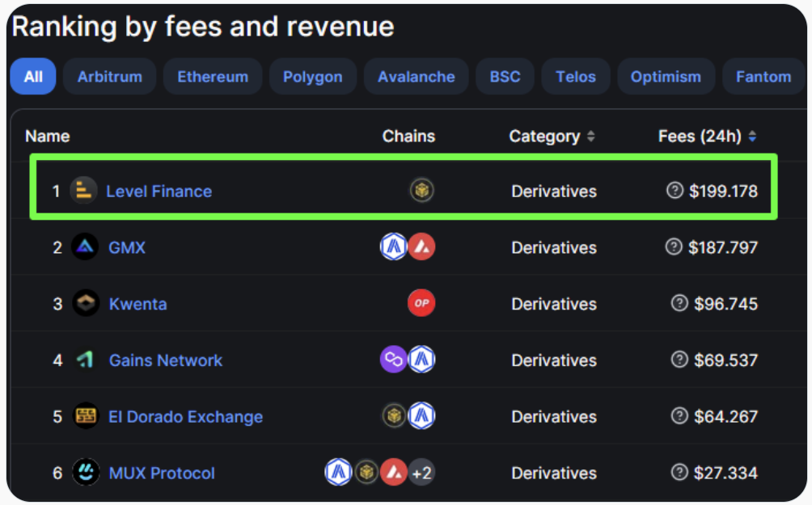The width and height of the screenshot is (812, 505).
Task: Open the Level Finance protocol link
Action: [159, 191]
